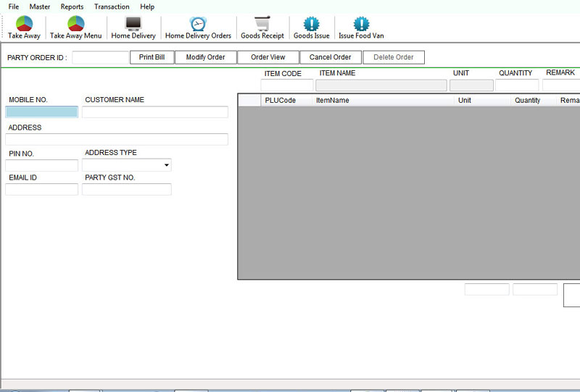This screenshot has width=580, height=392.
Task: Open the Goods Issue icon
Action: point(311,24)
